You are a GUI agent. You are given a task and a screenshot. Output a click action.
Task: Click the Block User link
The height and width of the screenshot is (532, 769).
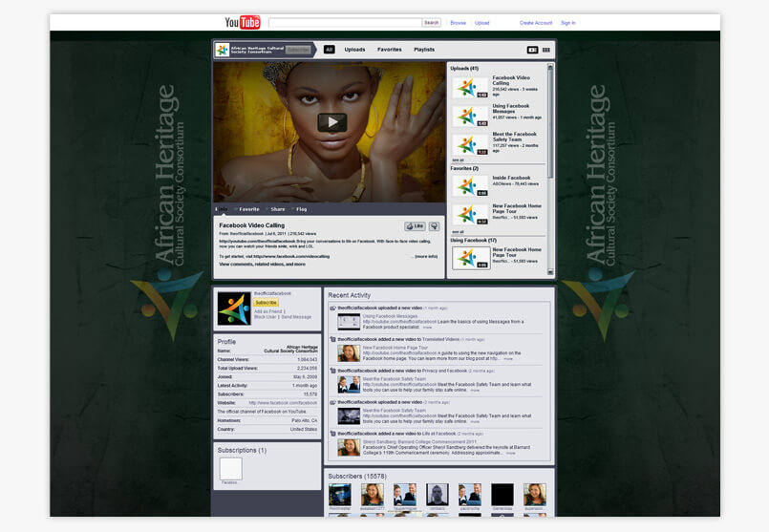pos(265,317)
